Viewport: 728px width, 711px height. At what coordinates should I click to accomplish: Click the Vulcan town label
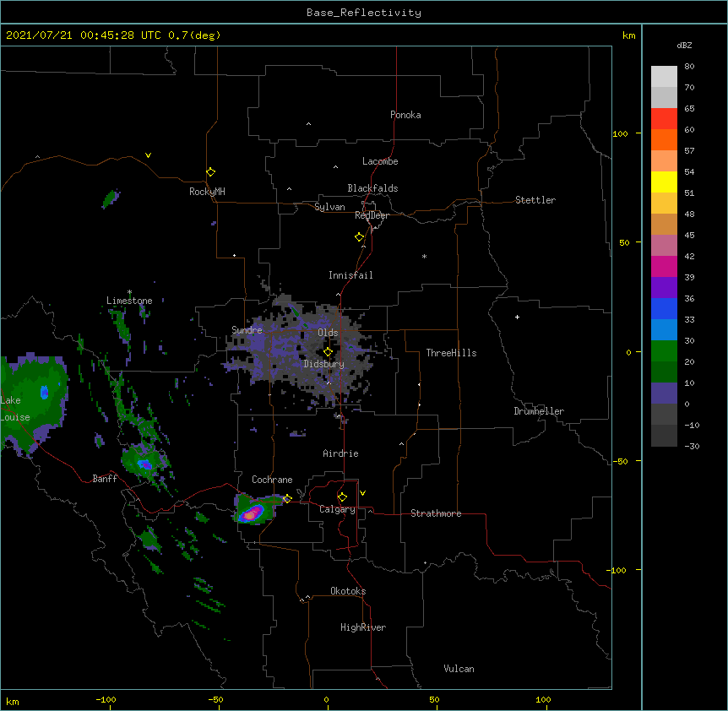[x=459, y=669]
